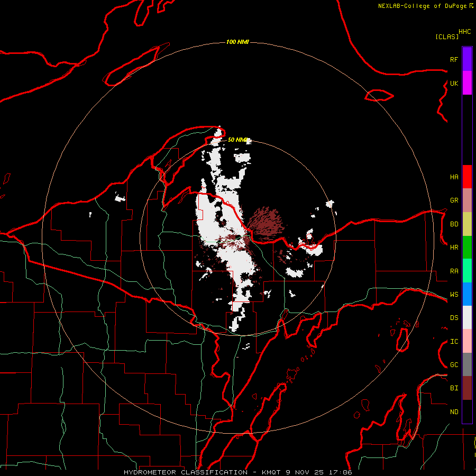Click the 50 NMI range ring label
The width and height of the screenshot is (476, 476).
(x=237, y=140)
